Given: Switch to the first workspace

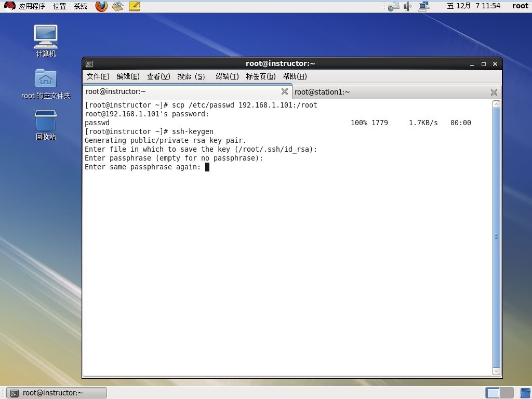Looking at the screenshot, I should pyautogui.click(x=493, y=393).
